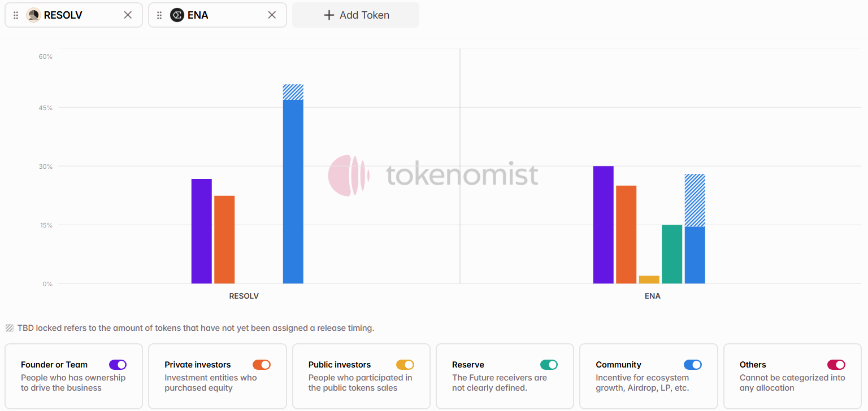Click the RESOLV chip name text
Screen dimensions: 868x411
(x=63, y=15)
